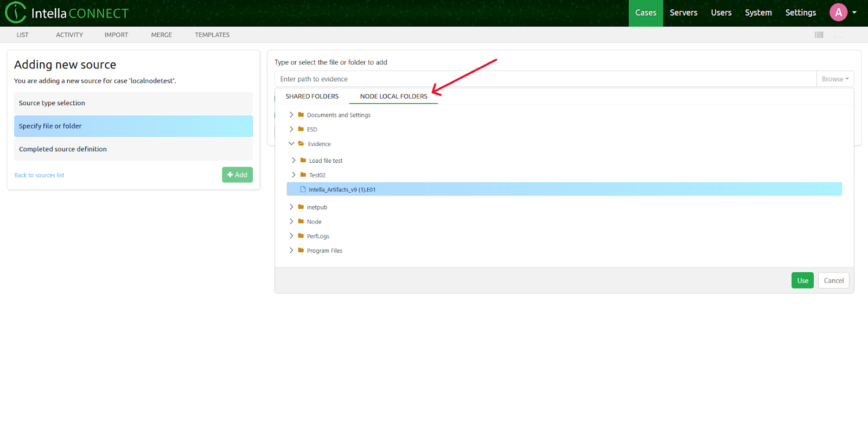Open the Servers menu
The width and height of the screenshot is (868, 434).
[x=683, y=13]
